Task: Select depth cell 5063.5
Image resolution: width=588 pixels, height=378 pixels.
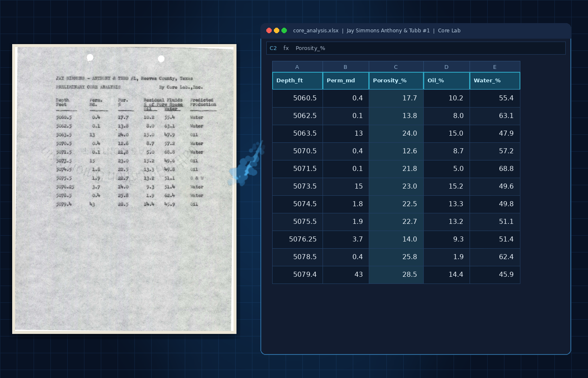Action: [x=297, y=134]
